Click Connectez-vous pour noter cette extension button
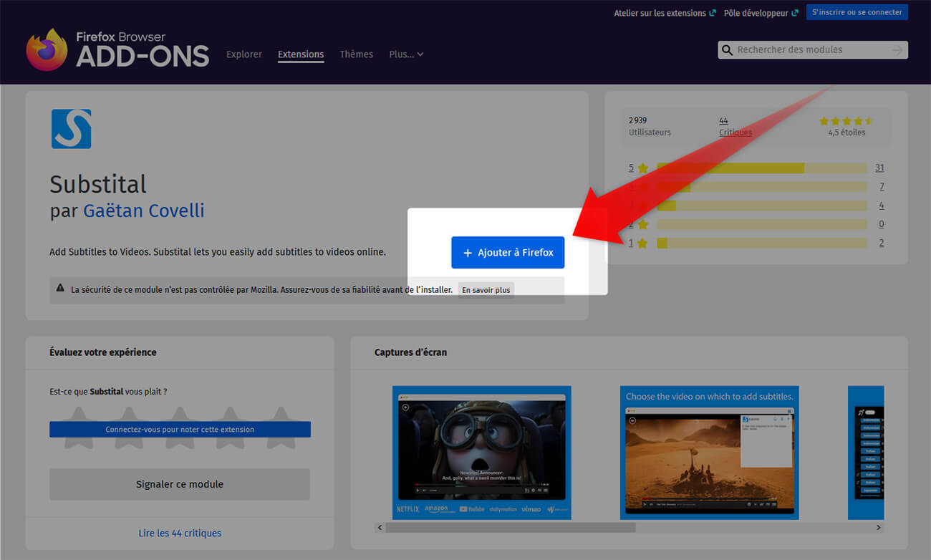The width and height of the screenshot is (931, 560). pyautogui.click(x=180, y=430)
